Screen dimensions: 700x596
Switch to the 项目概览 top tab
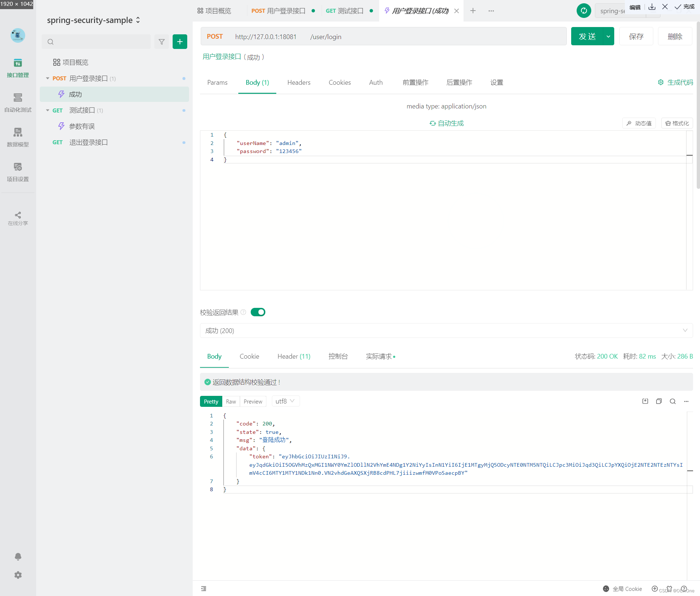pyautogui.click(x=214, y=11)
